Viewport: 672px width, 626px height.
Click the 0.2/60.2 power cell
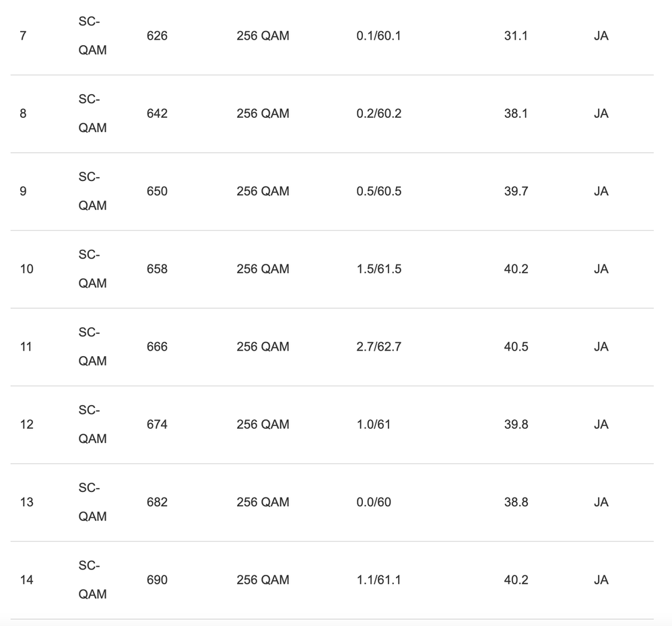pos(378,114)
